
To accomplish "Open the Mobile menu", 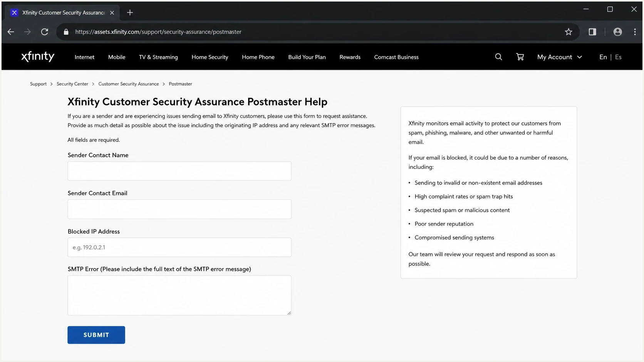I will pyautogui.click(x=117, y=57).
